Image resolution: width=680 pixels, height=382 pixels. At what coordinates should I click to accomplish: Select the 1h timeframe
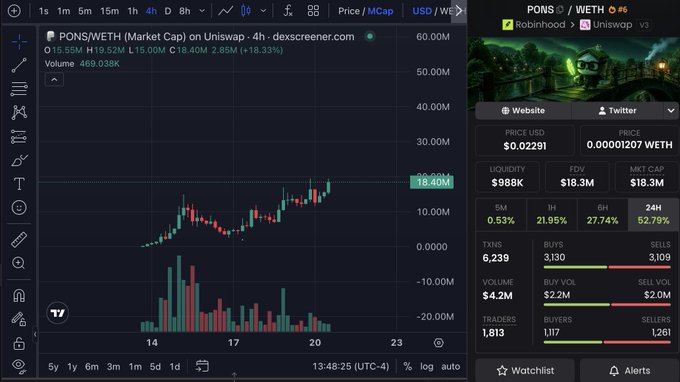[x=133, y=11]
